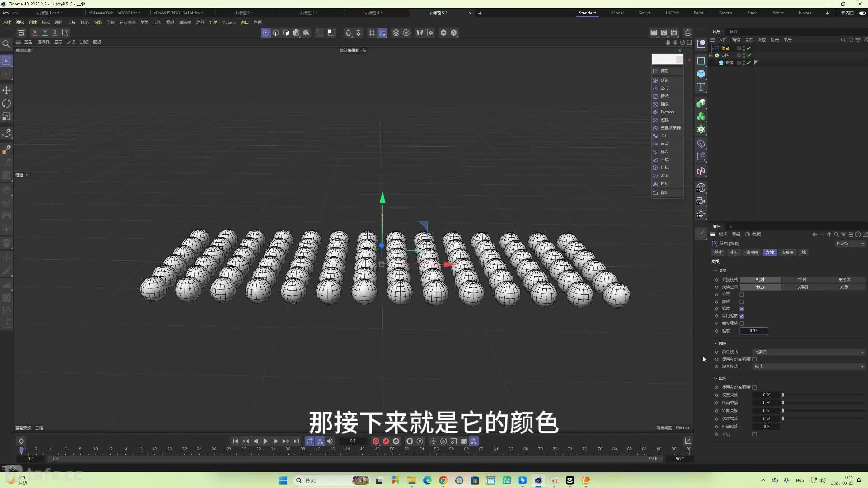Switch to the 效果器 attribute tab
Image resolution: width=868 pixels, height=488 pixels.
coord(752,253)
